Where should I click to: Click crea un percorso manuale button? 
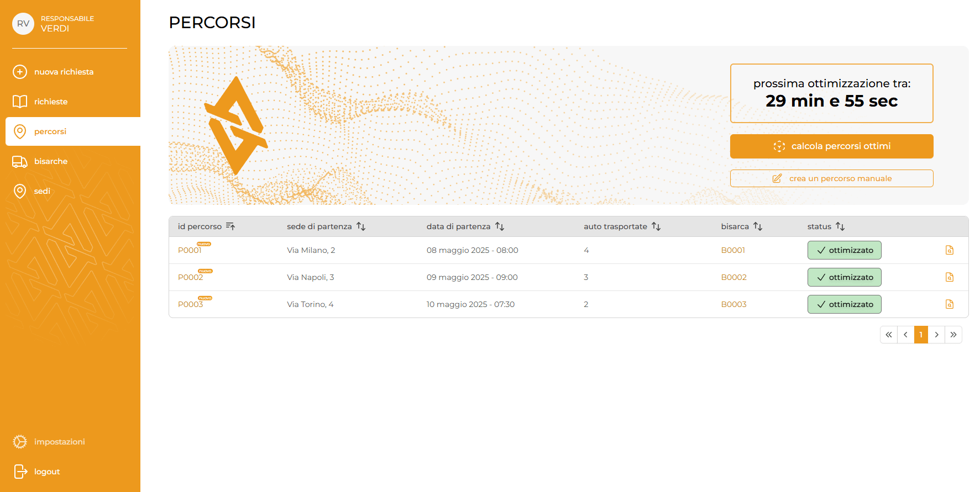(831, 178)
